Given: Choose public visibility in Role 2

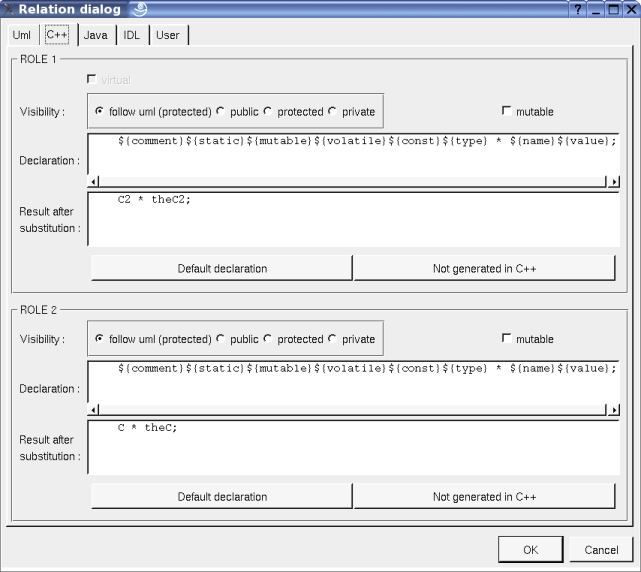Looking at the screenshot, I should [x=221, y=339].
